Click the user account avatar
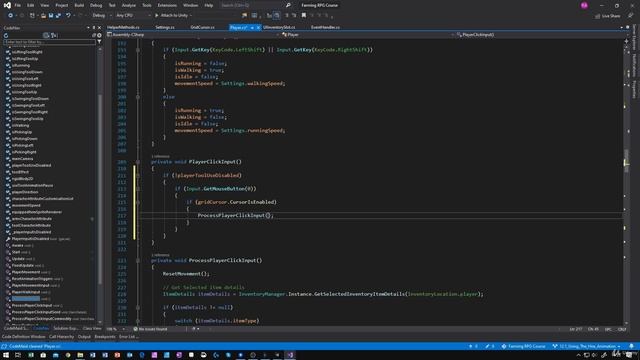This screenshot has width=640, height=360. (584, 5)
